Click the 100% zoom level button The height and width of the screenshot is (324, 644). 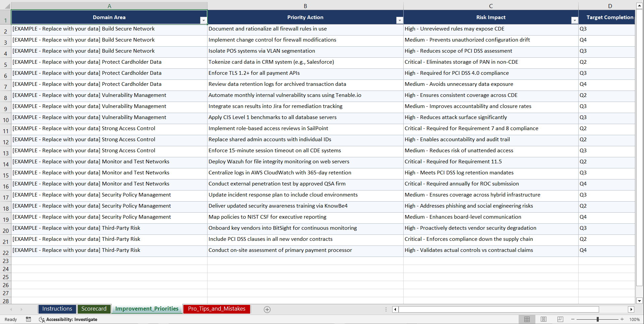click(x=635, y=319)
